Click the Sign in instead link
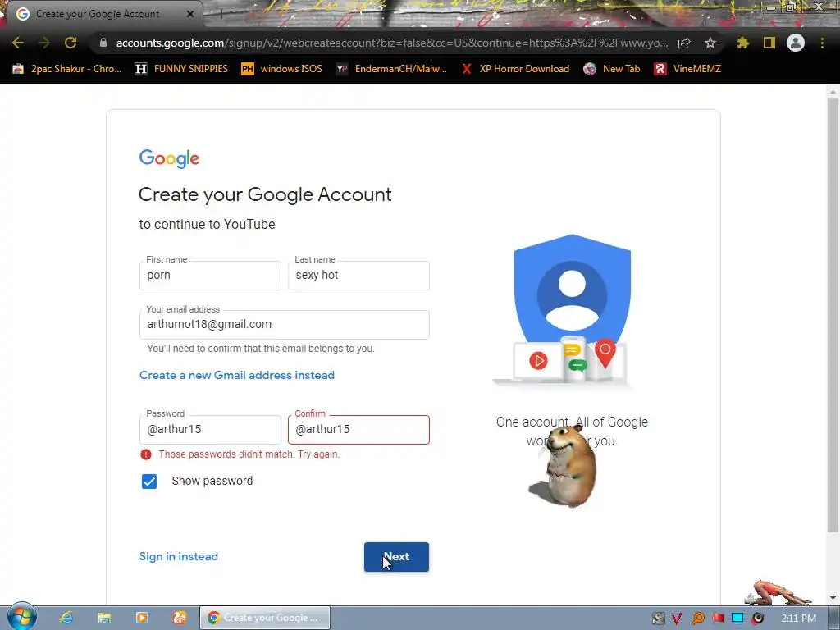 (178, 557)
